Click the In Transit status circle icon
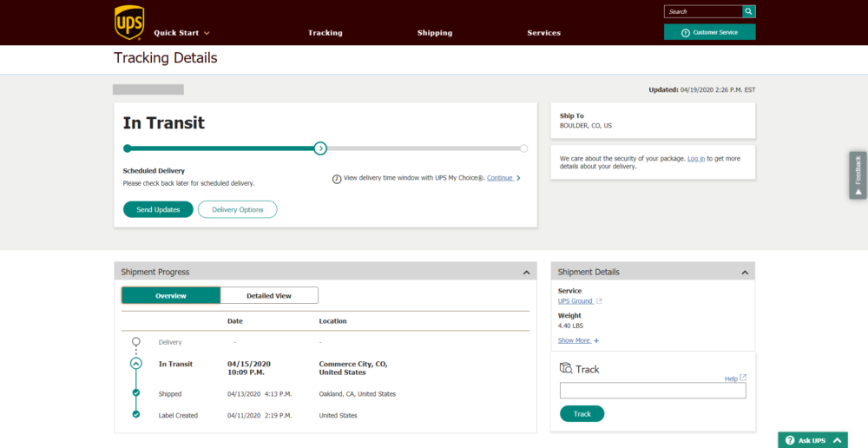The width and height of the screenshot is (868, 448). click(x=136, y=364)
